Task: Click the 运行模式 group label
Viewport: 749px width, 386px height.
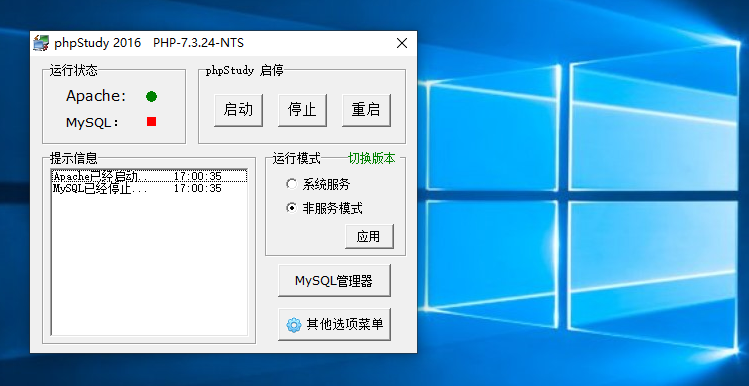Action: (x=297, y=159)
